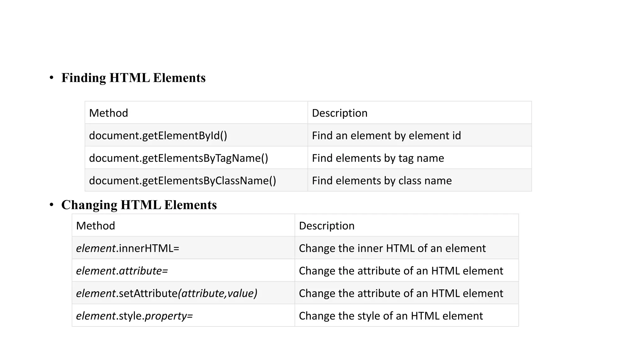Click "Change the inner HTML of an element"
The image size is (644, 362).
[392, 249]
